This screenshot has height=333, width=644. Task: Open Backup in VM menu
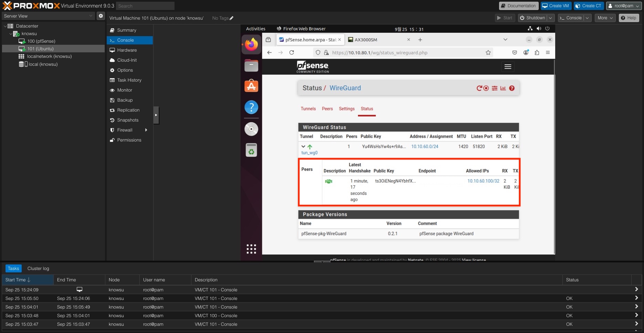pos(130,100)
